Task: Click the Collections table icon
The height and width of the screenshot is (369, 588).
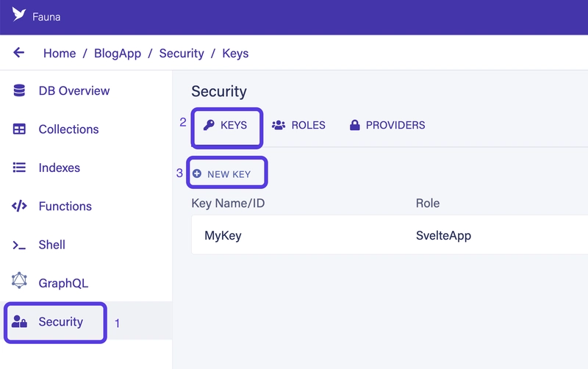Action: 19,129
